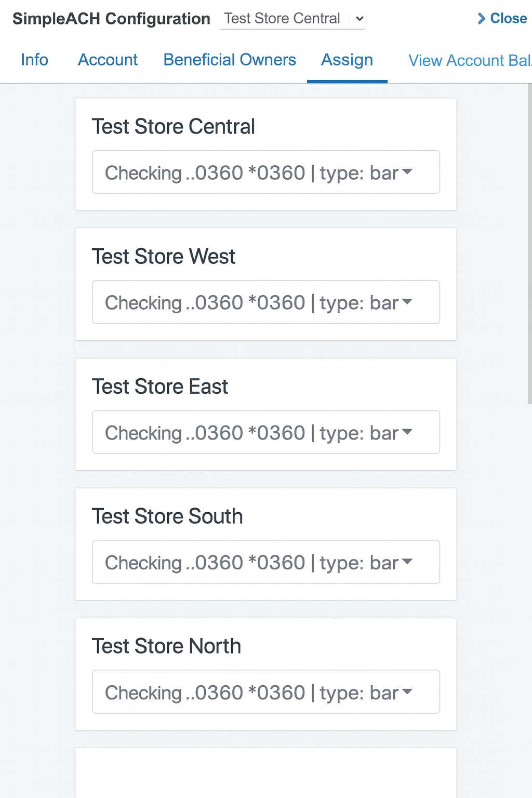Change the assigned account for Test Store North
The image size is (532, 798).
[x=265, y=691]
